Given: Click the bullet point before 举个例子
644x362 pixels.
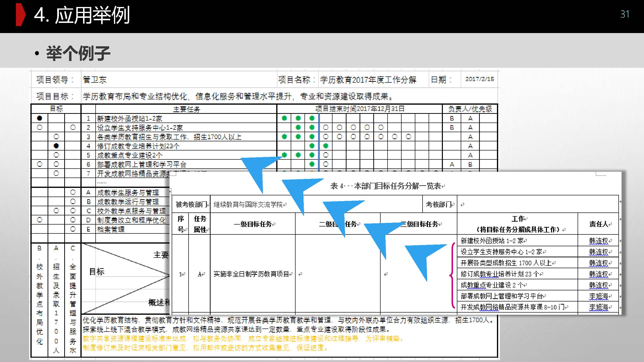Looking at the screenshot, I should pos(37,54).
